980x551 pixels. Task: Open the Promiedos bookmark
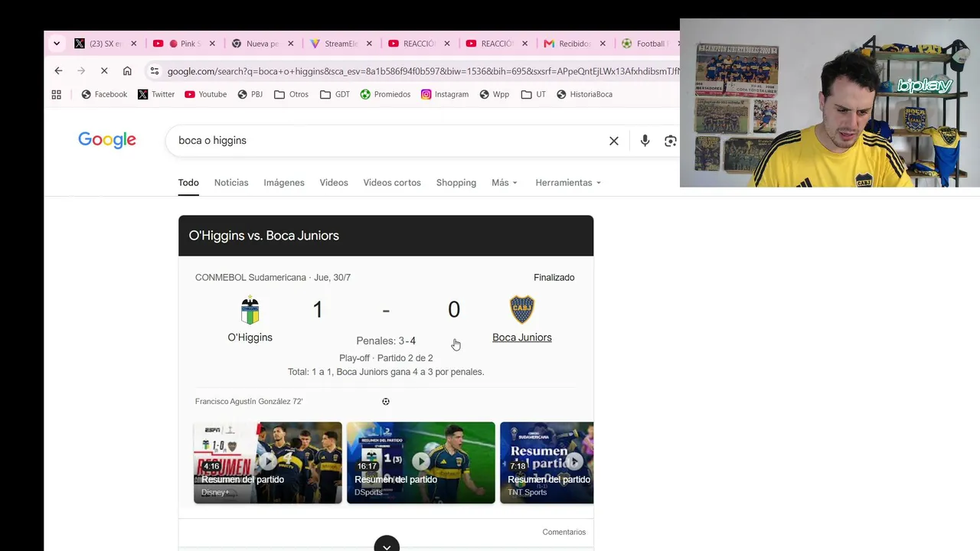click(385, 94)
